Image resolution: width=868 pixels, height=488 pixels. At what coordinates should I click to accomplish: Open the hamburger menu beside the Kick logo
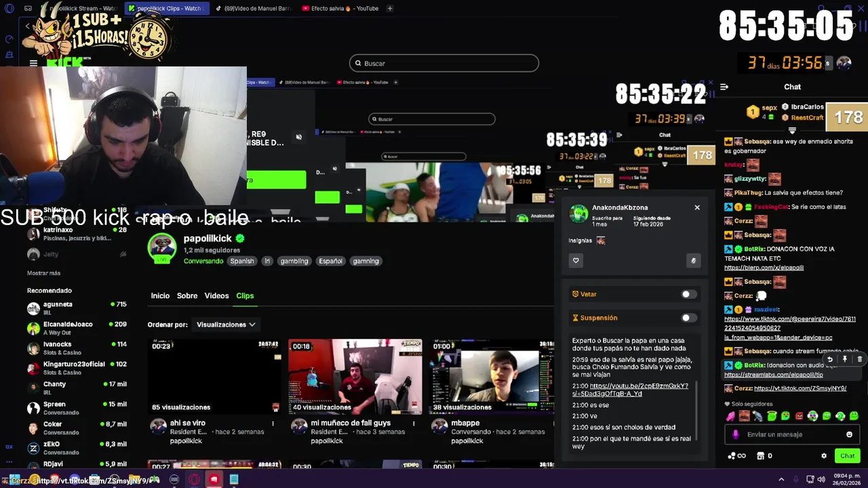33,63
